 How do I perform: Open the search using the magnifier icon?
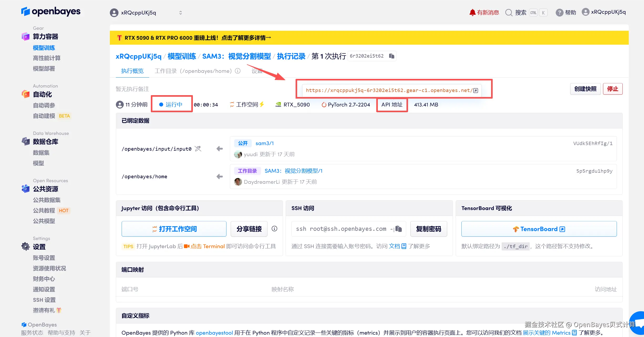509,12
